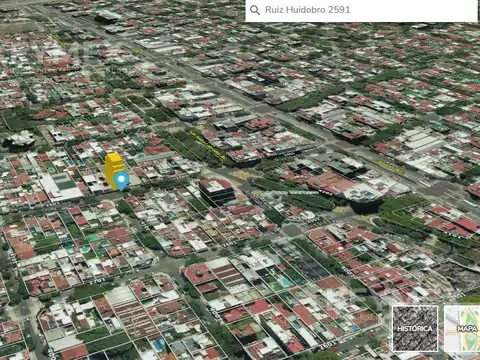Viewport: 480px width, 360px height.
Task: Focus the Ruiz Huidobro 2591 search field
Action: [x=362, y=10]
